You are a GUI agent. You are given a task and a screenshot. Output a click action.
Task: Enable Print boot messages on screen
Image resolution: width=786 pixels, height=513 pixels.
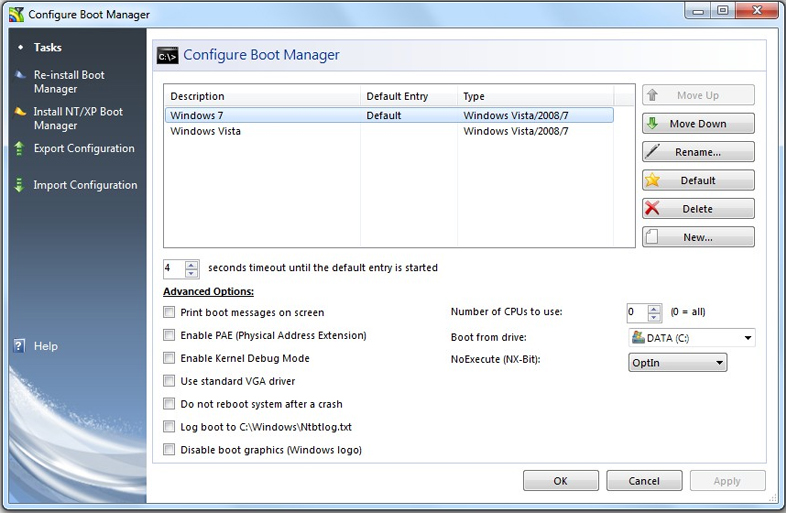coord(169,313)
